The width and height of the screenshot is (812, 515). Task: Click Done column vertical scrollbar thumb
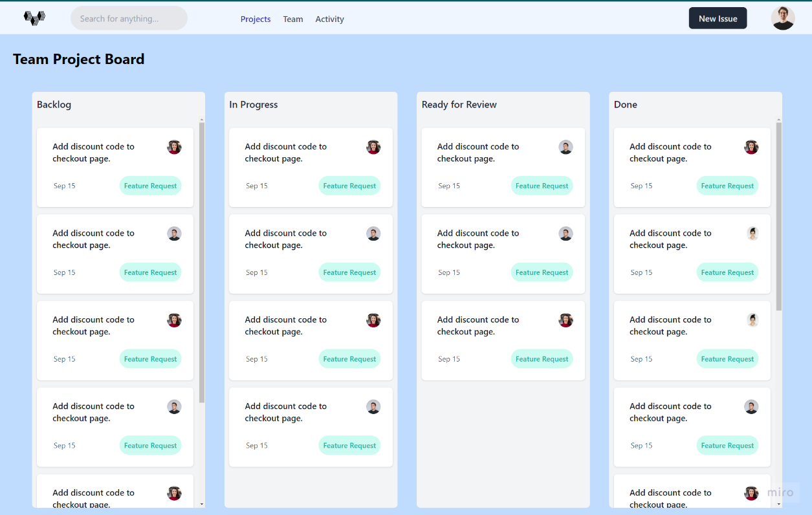[x=779, y=216]
